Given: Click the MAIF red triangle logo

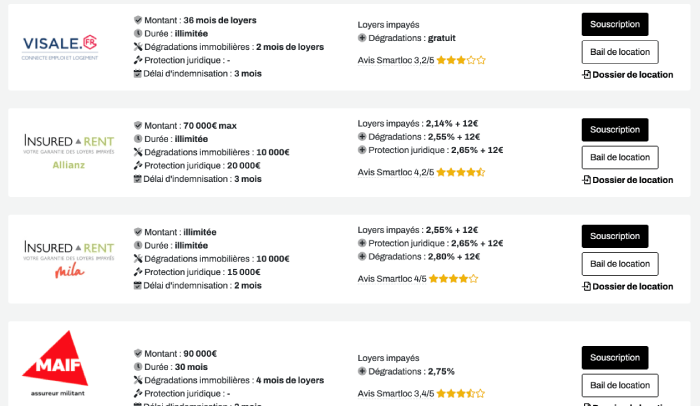Looking at the screenshot, I should tap(55, 363).
